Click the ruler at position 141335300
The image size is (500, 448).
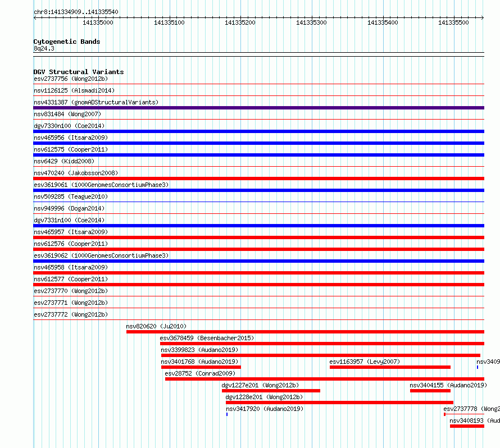(312, 22)
